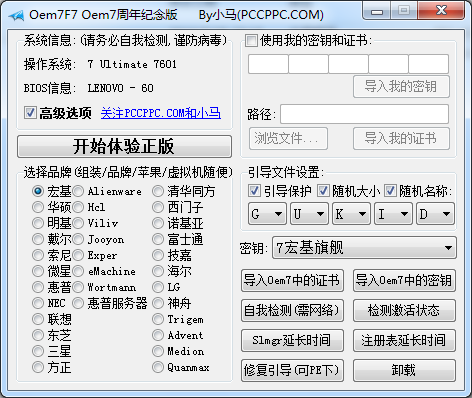The width and height of the screenshot is (472, 398).
Task: Click 导入Oem7中的证书 button
Action: pyautogui.click(x=292, y=280)
